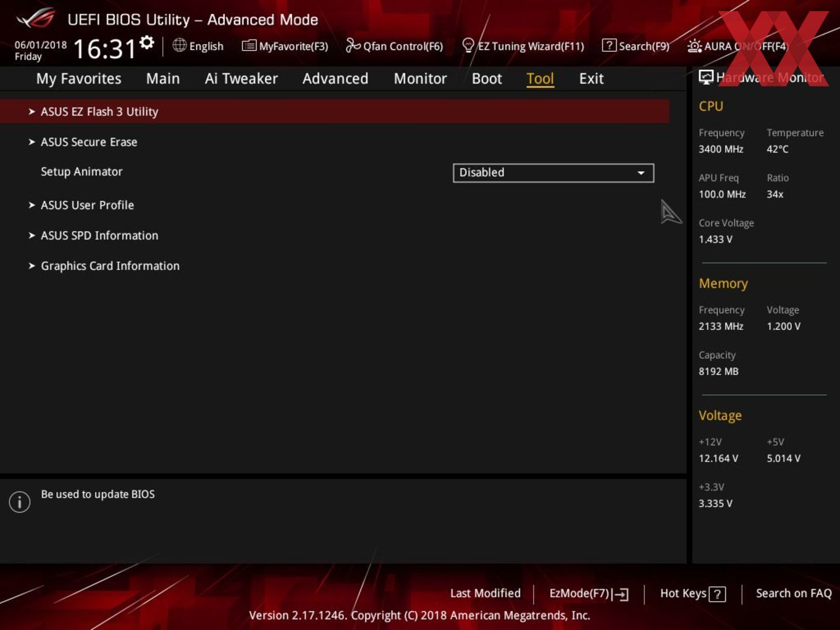Viewport: 840px width, 630px height.
Task: Open Search(F9)
Action: 644,46
